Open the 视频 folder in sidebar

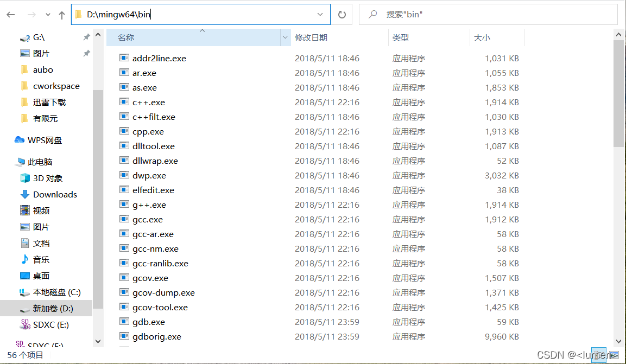click(x=41, y=210)
